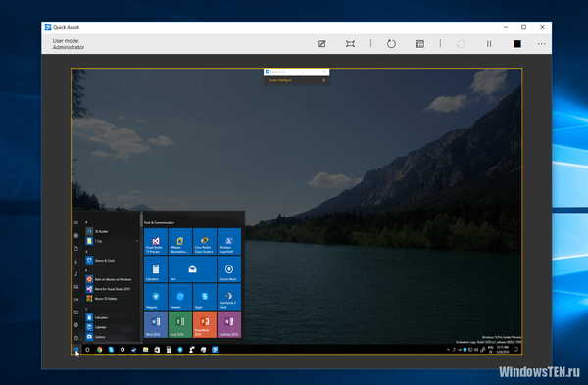Screen dimensions: 588x385
Task: Click the Restart circular arrow icon
Action: tap(391, 44)
